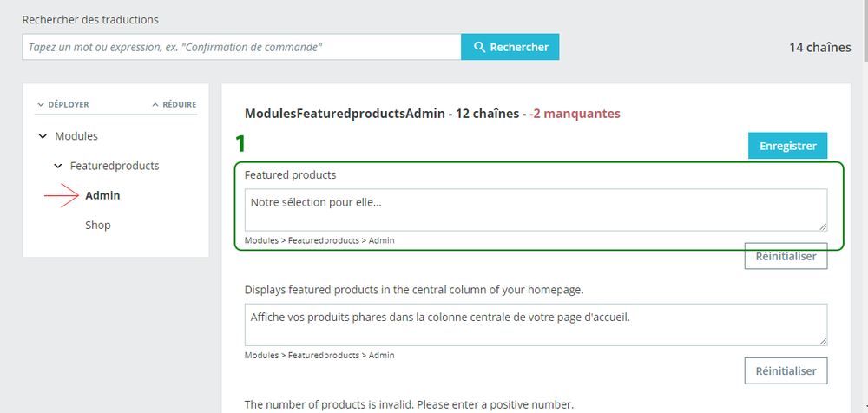Click the chevron icon beside Featuredproducts
868x413 pixels.
click(x=57, y=166)
